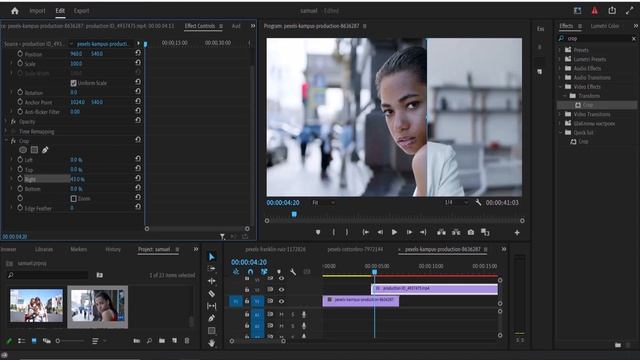Open Comparison View in Program monitor
This screenshot has height=360, width=640.
point(485,232)
